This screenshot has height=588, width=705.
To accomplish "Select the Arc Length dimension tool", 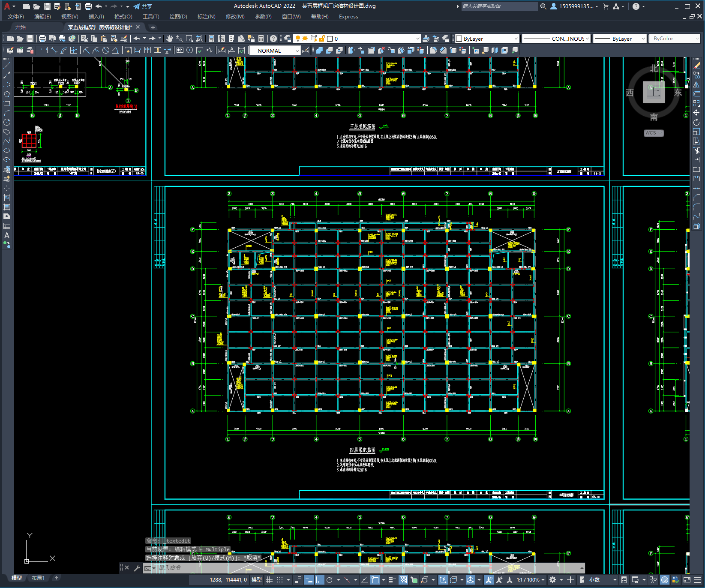I will pos(64,50).
